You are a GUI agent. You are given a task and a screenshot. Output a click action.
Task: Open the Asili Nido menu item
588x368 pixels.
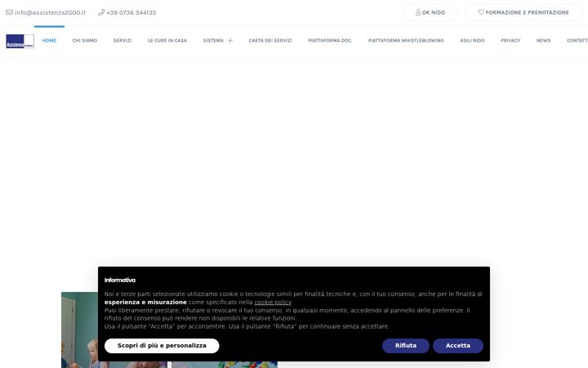pos(473,41)
